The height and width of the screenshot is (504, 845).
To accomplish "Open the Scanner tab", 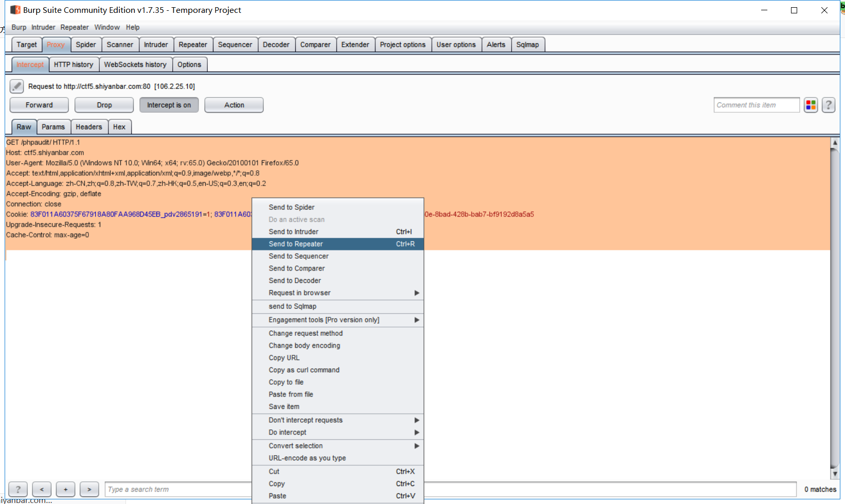I will (x=120, y=45).
